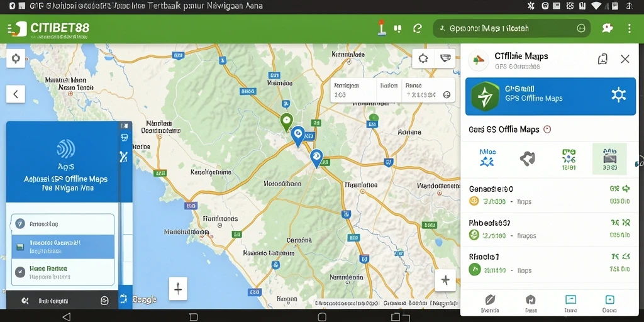Click the joystick icon in green header
Viewport: 644px width, 322px height.
[382, 28]
